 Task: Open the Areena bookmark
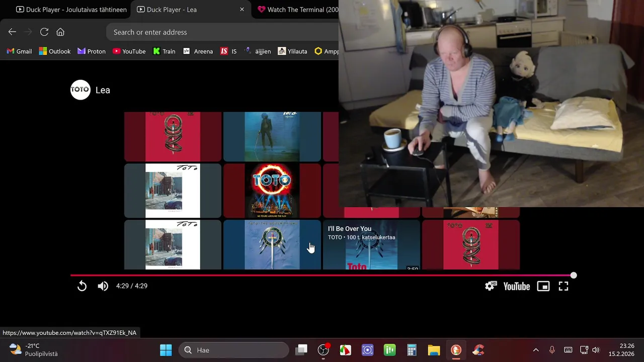[198, 51]
